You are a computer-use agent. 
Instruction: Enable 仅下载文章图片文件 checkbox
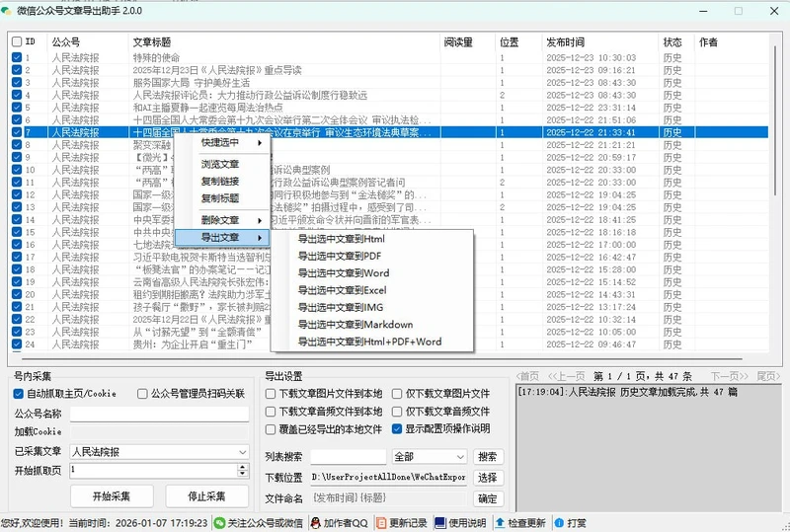[397, 394]
